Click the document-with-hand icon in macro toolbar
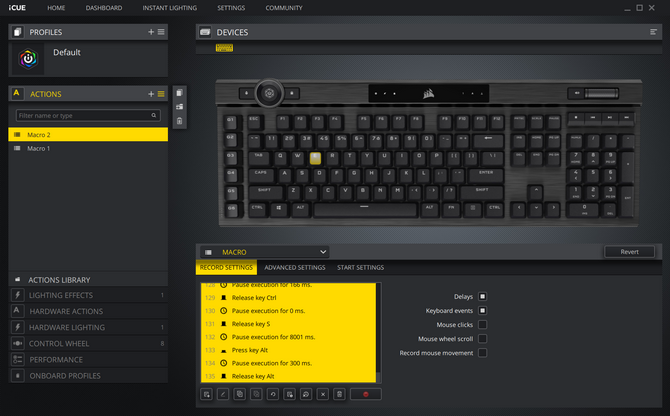The width and height of the screenshot is (670, 416). click(289, 394)
